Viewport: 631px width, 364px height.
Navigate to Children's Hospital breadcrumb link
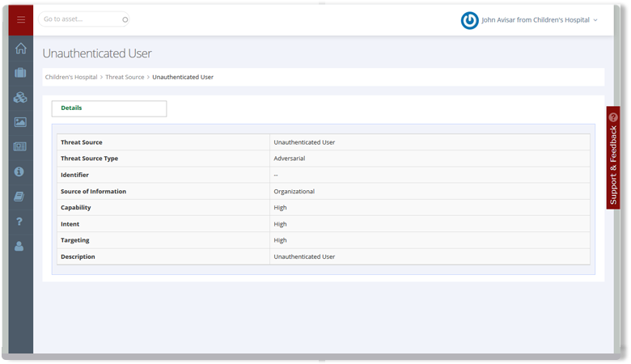71,77
